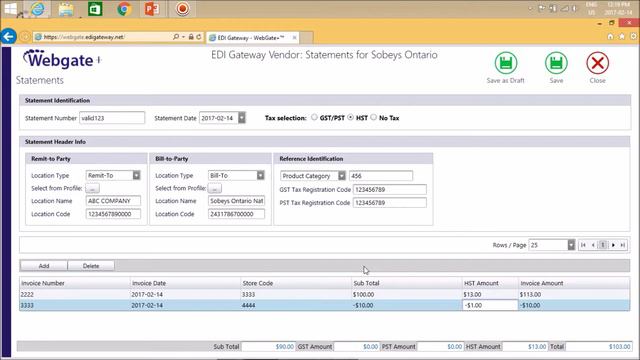This screenshot has width=640, height=360.
Task: Click the Save as Draft icon
Action: click(x=506, y=63)
